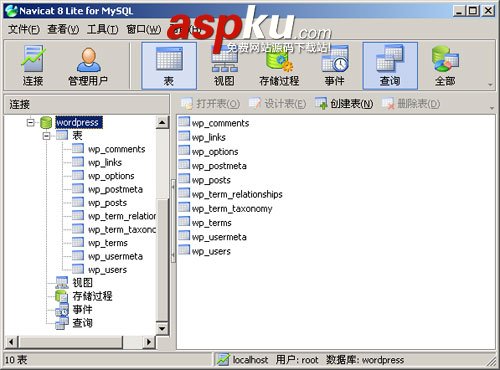Viewport: 500px width, 370px height.
Task: Click wp_terms table icon in list
Action: tap(184, 221)
